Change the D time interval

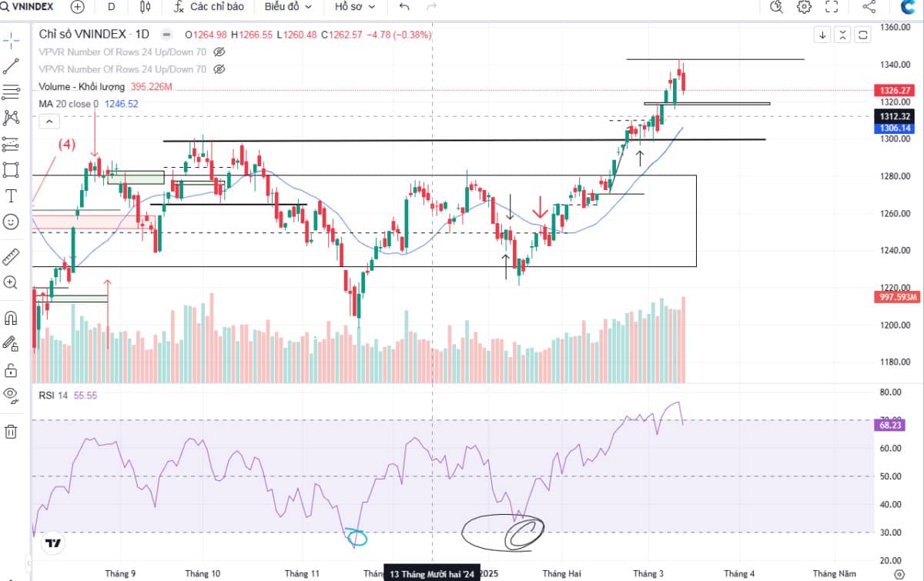112,7
